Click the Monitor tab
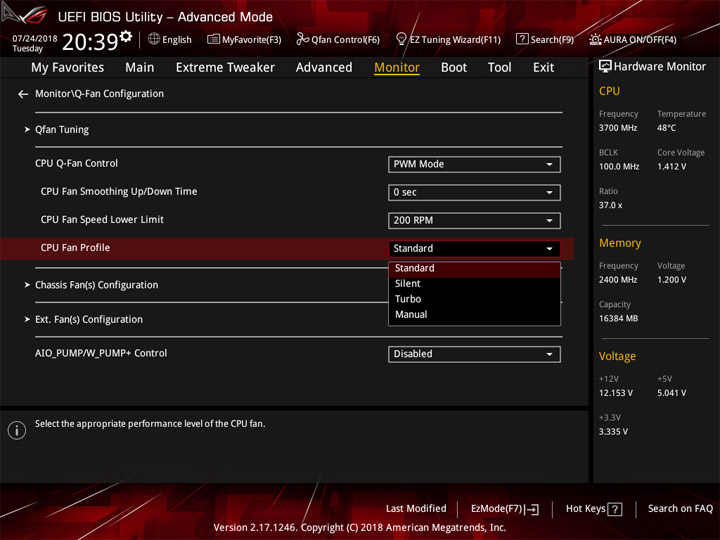This screenshot has height=540, width=720. pos(397,68)
